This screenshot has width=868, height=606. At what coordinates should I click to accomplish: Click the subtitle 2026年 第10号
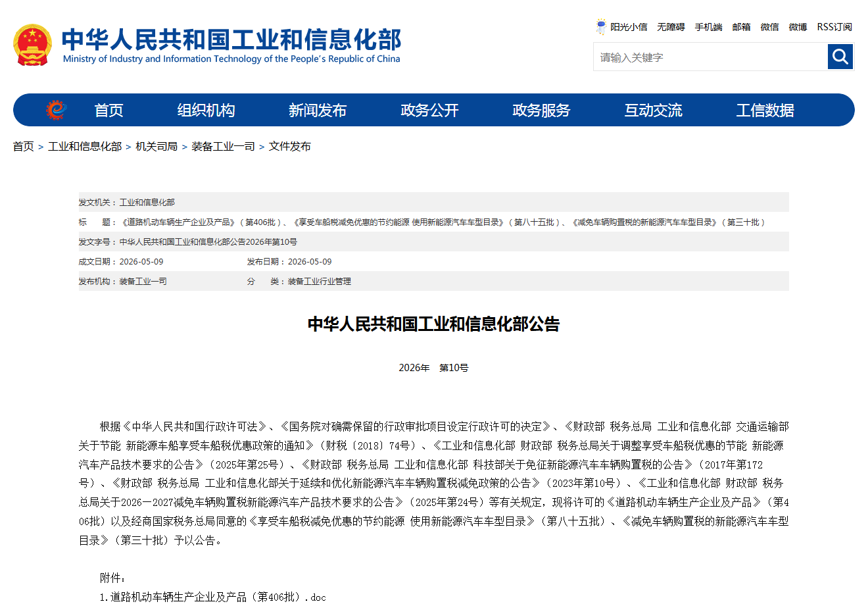point(434,368)
